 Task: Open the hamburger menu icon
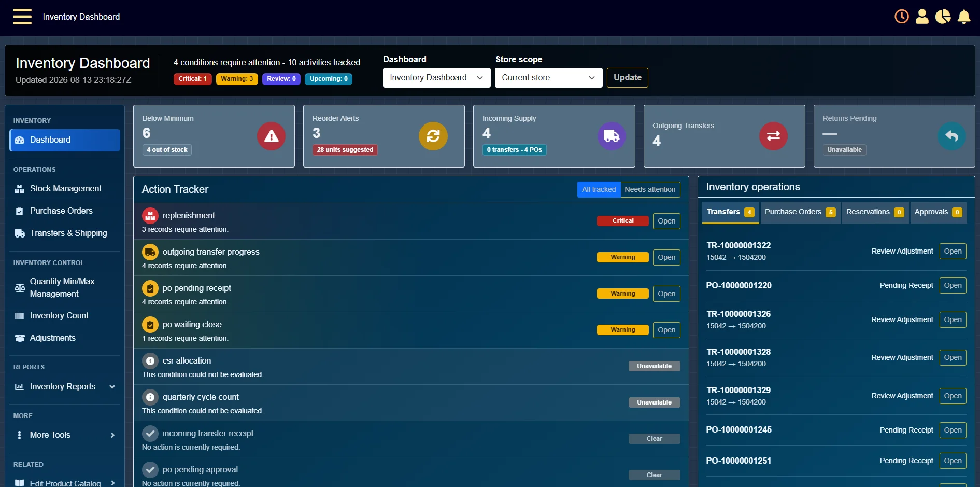pyautogui.click(x=22, y=17)
